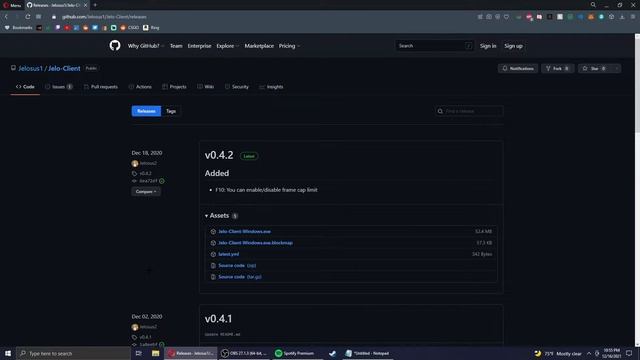Star the repository
The height and width of the screenshot is (360, 640).
594,68
